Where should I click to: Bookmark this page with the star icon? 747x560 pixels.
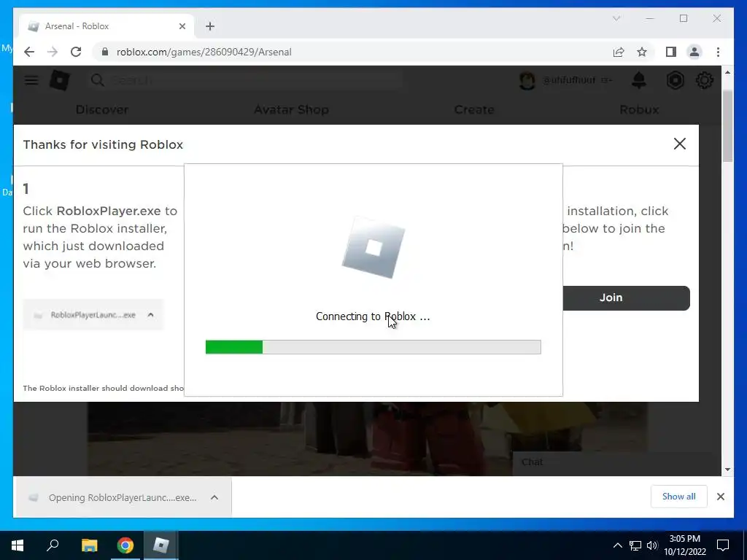[x=642, y=52]
